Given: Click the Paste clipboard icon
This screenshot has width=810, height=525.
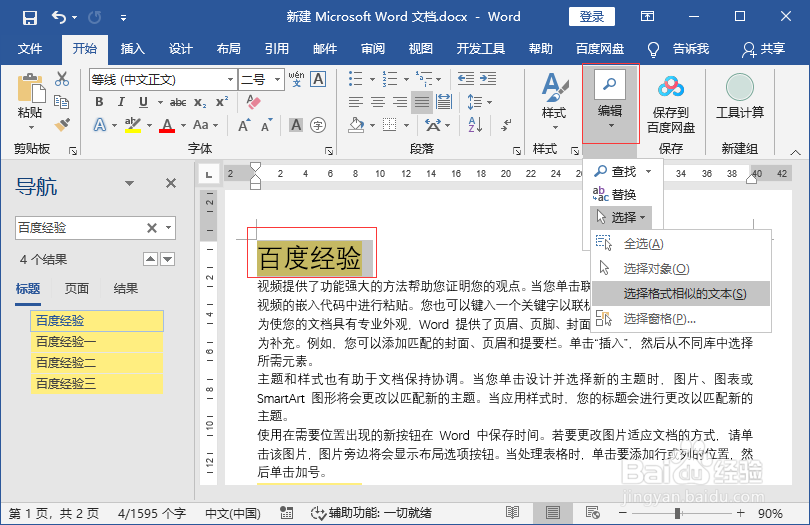Looking at the screenshot, I should pyautogui.click(x=30, y=88).
